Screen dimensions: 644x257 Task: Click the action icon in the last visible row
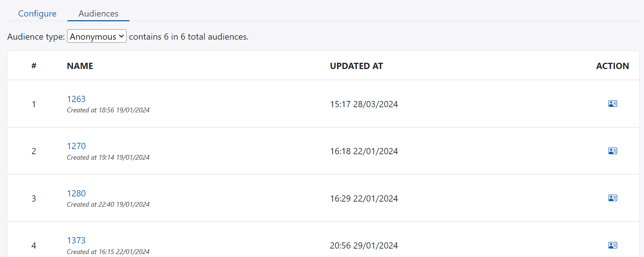tap(612, 245)
